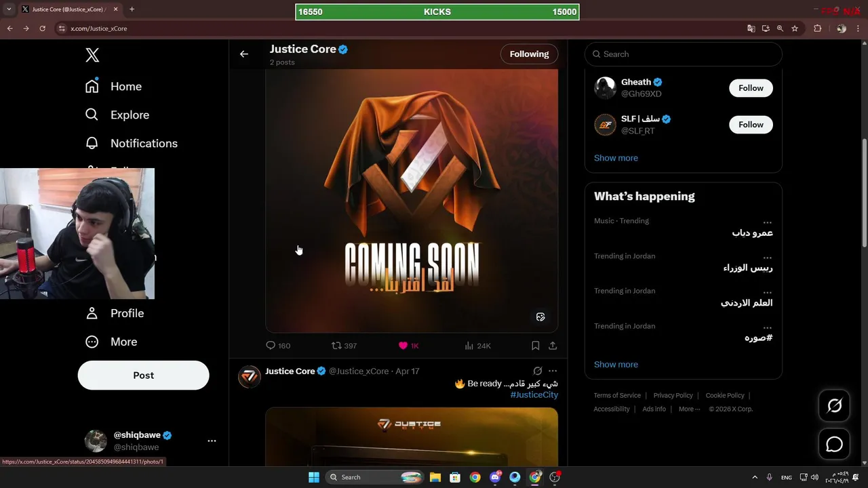
Task: Open Gheath profile avatar
Action: click(x=605, y=88)
